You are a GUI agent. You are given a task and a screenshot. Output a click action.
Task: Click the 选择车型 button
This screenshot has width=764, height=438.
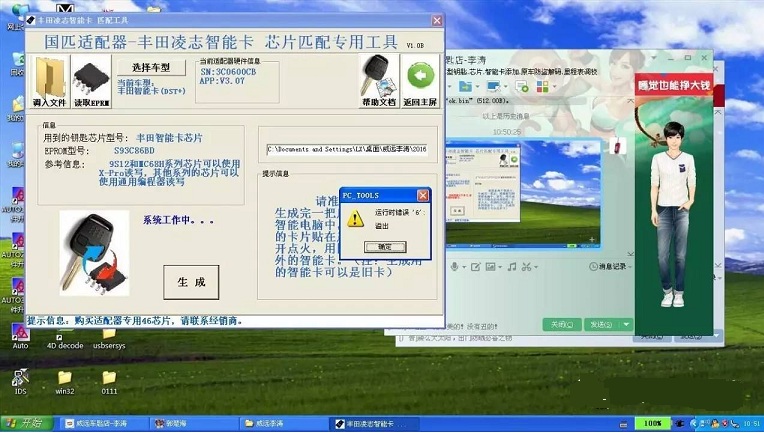pos(151,67)
